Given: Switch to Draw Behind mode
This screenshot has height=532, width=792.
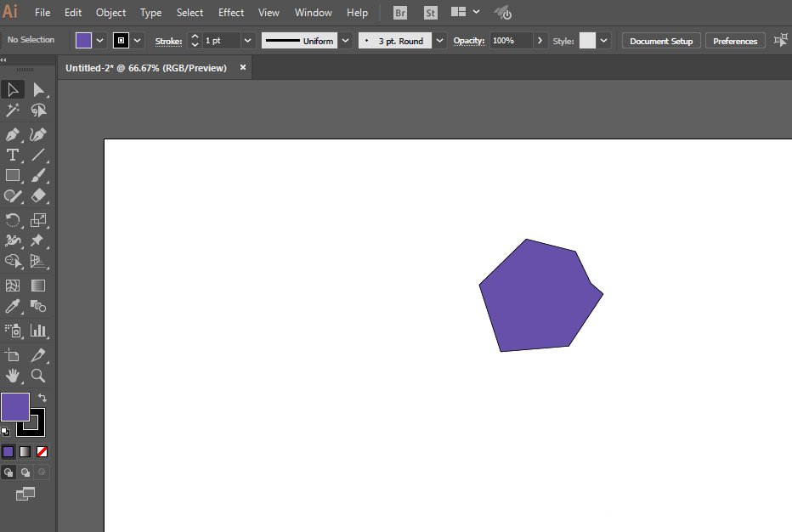Looking at the screenshot, I should coord(25,473).
